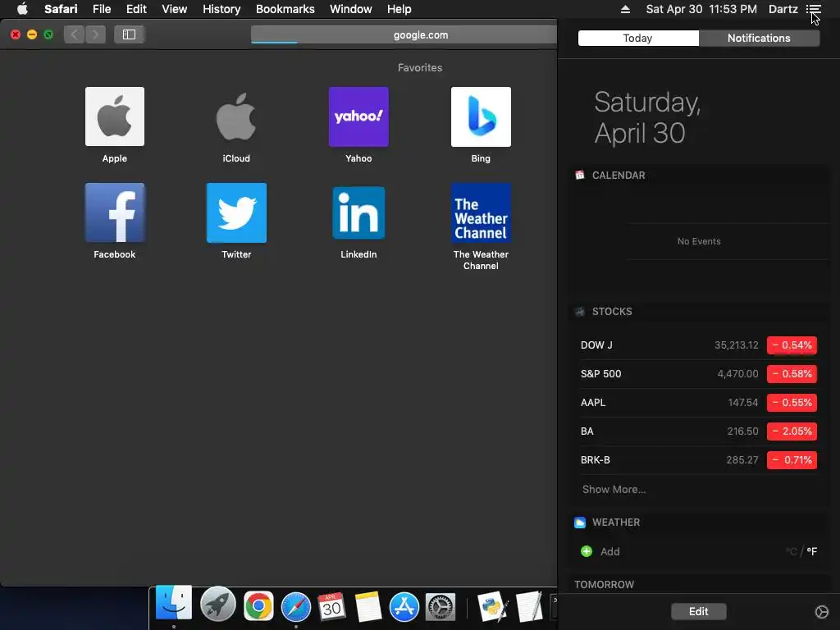Select the S&P 500 stock name
This screenshot has height=630, width=840.
pyautogui.click(x=600, y=374)
